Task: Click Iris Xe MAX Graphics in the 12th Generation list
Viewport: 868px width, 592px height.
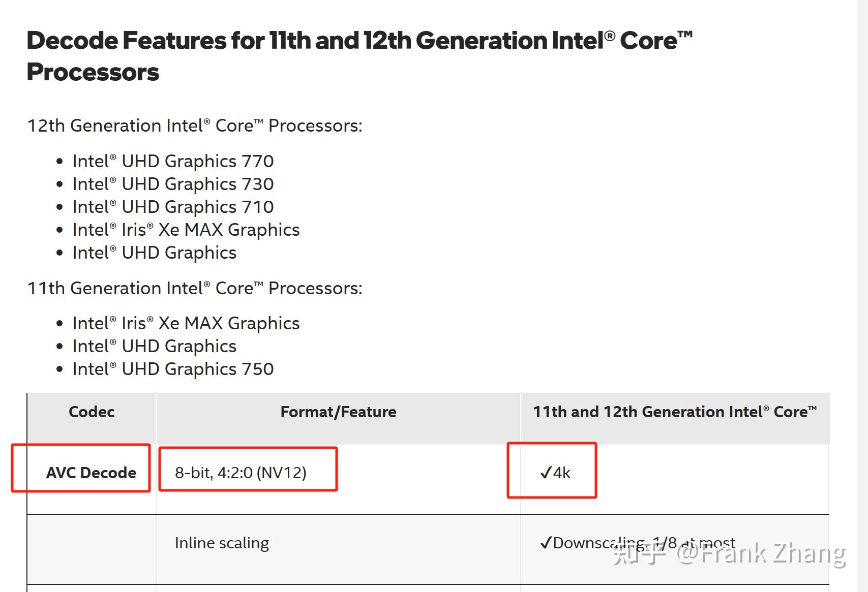Action: [x=186, y=230]
